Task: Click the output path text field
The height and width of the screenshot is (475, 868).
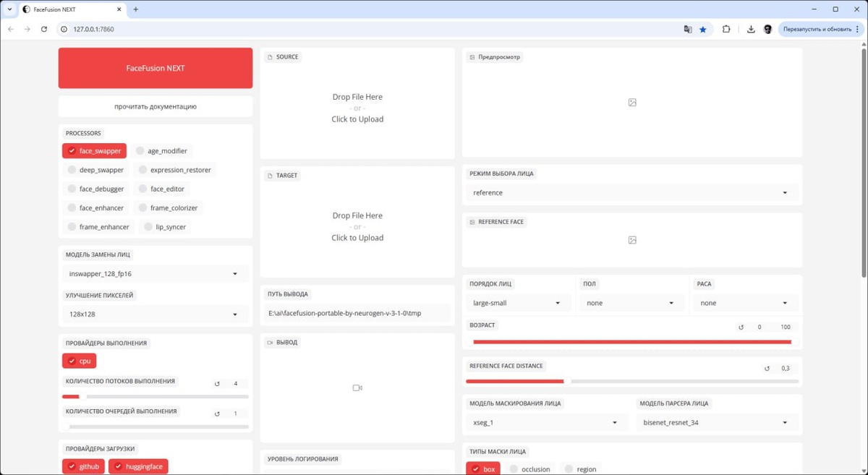Action: click(357, 313)
